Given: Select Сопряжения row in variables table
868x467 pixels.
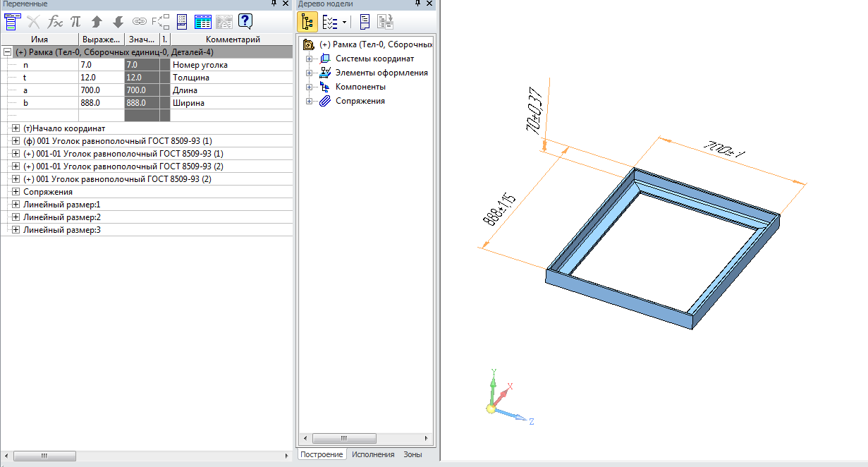Looking at the screenshot, I should (x=147, y=192).
